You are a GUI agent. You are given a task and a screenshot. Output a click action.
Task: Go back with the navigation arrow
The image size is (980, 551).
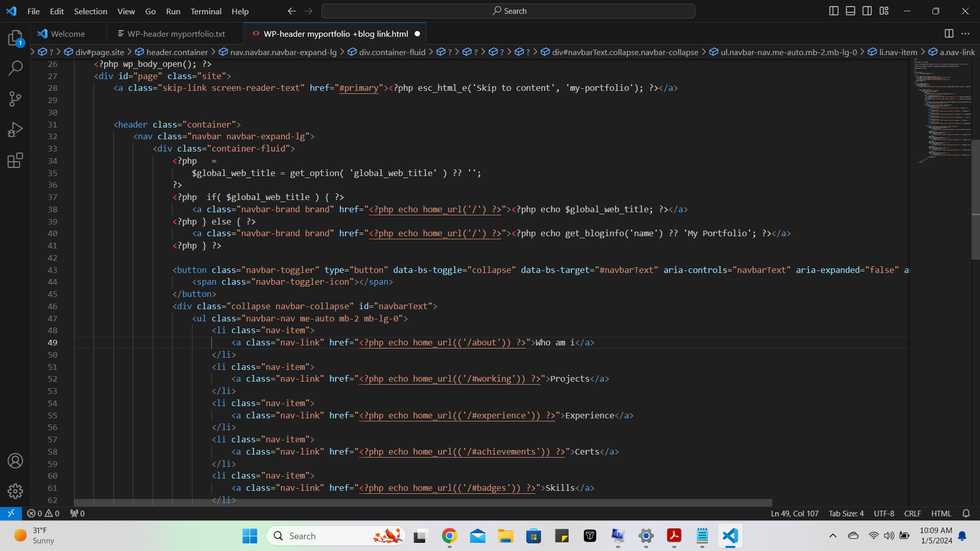(x=291, y=11)
